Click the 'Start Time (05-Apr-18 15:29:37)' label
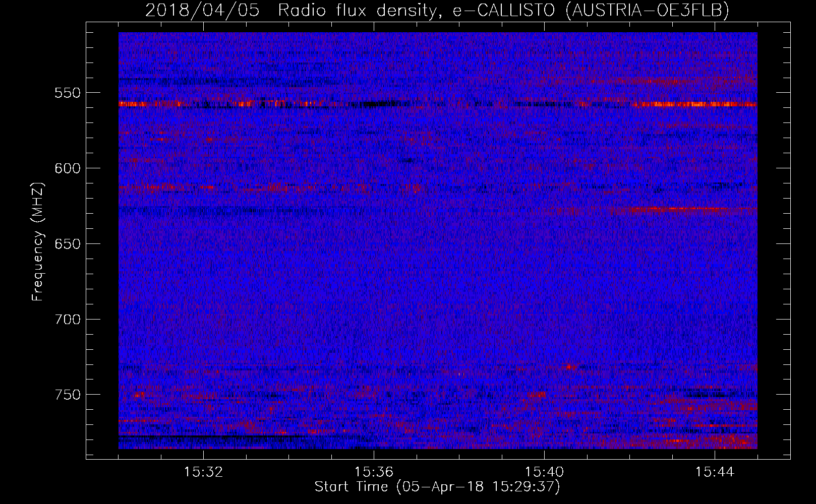This screenshot has height=504, width=816. click(437, 487)
